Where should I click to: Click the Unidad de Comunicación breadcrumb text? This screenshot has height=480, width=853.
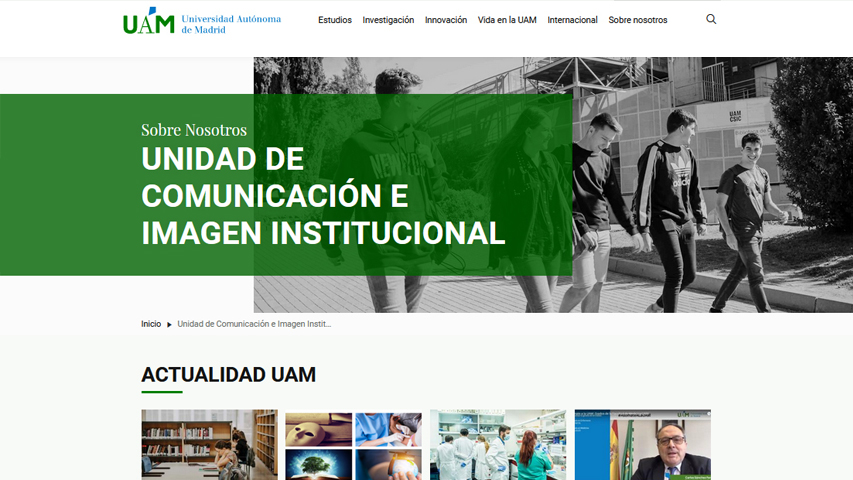[254, 324]
